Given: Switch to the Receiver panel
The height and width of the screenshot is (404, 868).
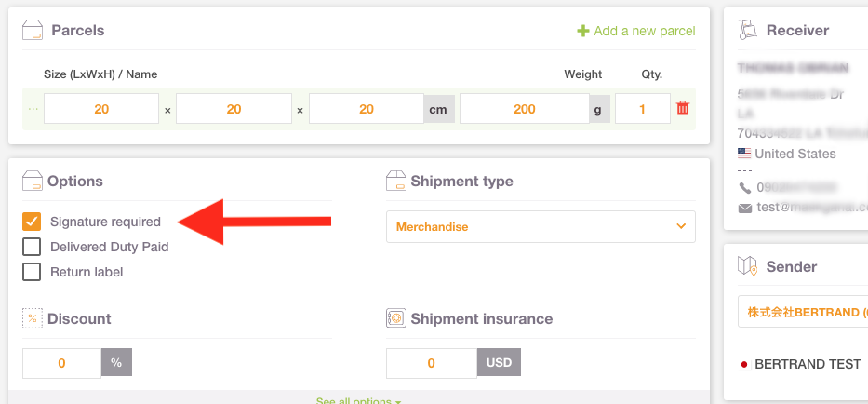Looking at the screenshot, I should pos(798,29).
